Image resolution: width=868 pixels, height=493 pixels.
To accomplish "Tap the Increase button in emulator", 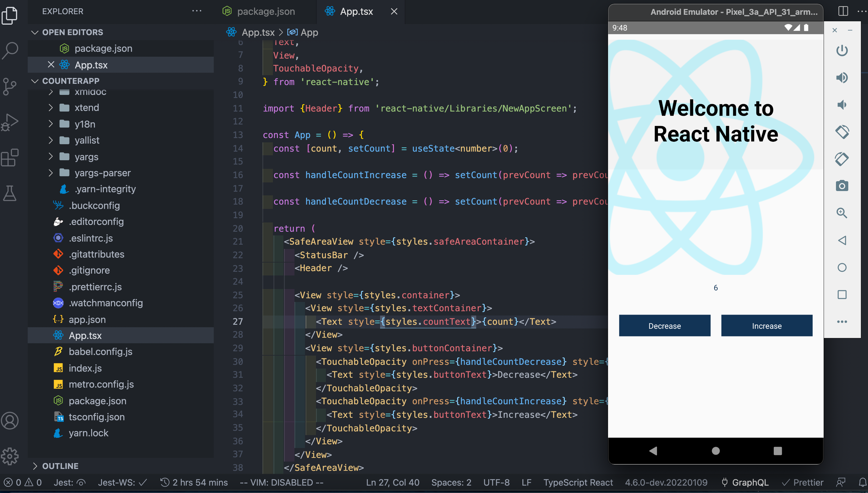I will click(x=766, y=325).
